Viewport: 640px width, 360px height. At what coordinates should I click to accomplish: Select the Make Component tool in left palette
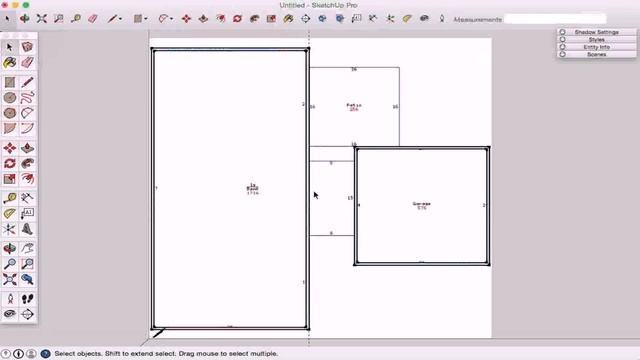(x=27, y=47)
